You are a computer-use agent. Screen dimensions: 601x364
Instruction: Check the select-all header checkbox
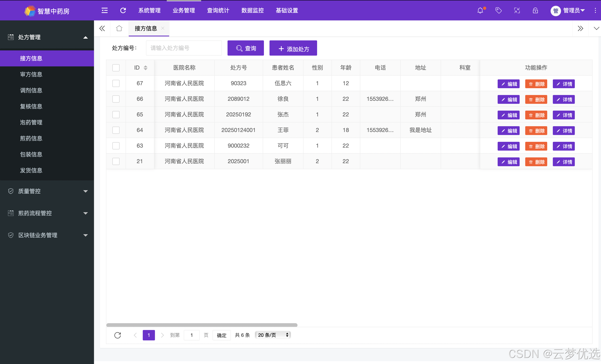point(116,68)
